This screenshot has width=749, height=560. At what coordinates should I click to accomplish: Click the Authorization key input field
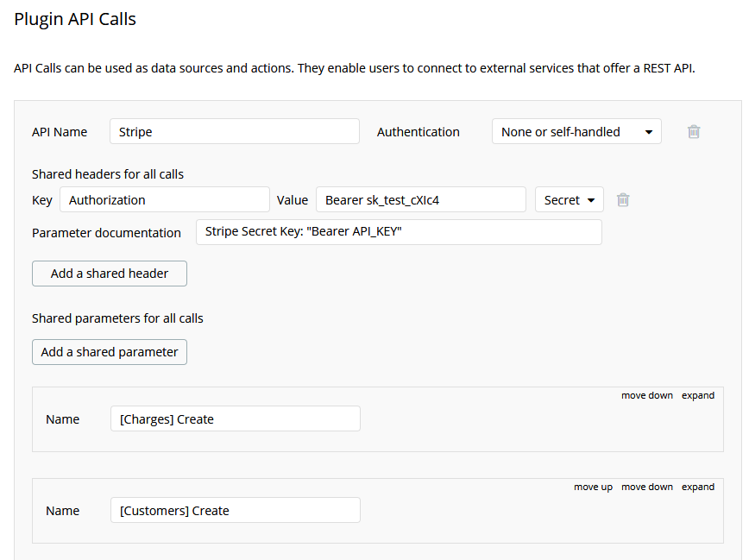pyautogui.click(x=164, y=200)
